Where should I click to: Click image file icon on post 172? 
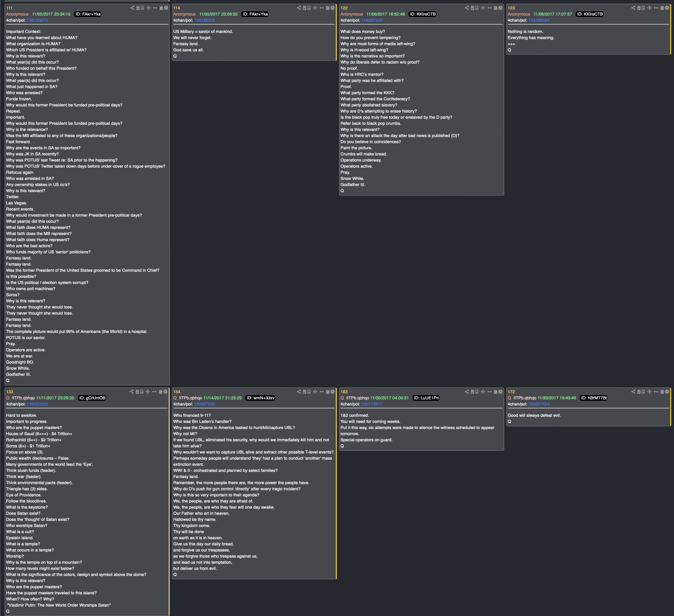click(644, 392)
